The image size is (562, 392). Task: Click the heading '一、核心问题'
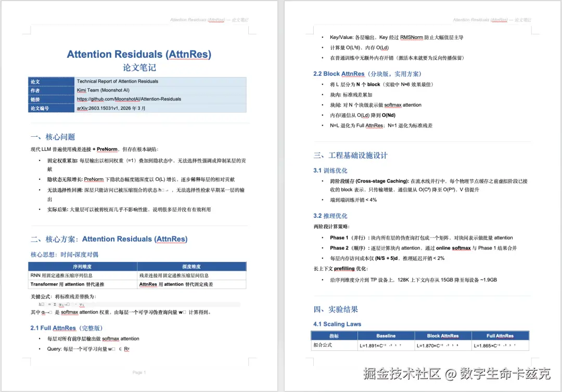(x=53, y=137)
